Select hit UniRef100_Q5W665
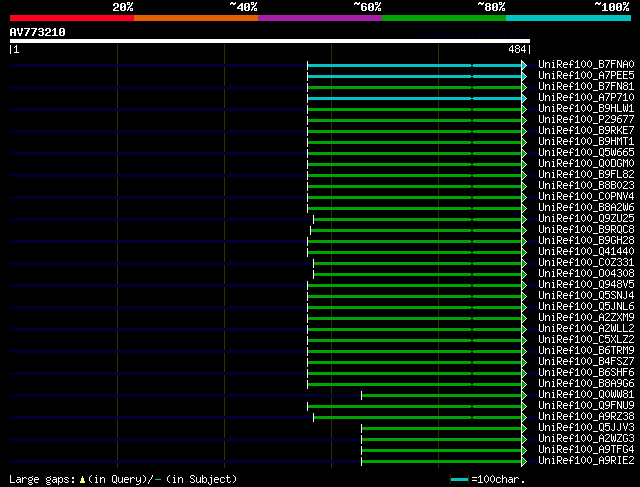This screenshot has height=487, width=640. pyautogui.click(x=586, y=153)
